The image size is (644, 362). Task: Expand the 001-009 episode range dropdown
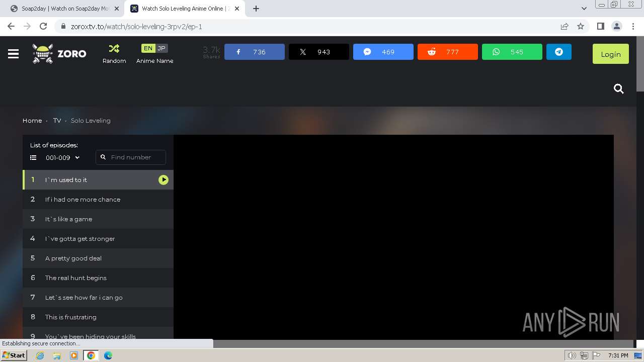pos(62,157)
